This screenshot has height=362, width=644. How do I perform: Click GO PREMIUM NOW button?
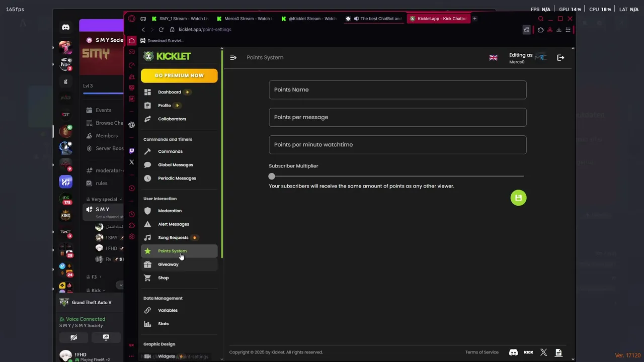pyautogui.click(x=179, y=75)
